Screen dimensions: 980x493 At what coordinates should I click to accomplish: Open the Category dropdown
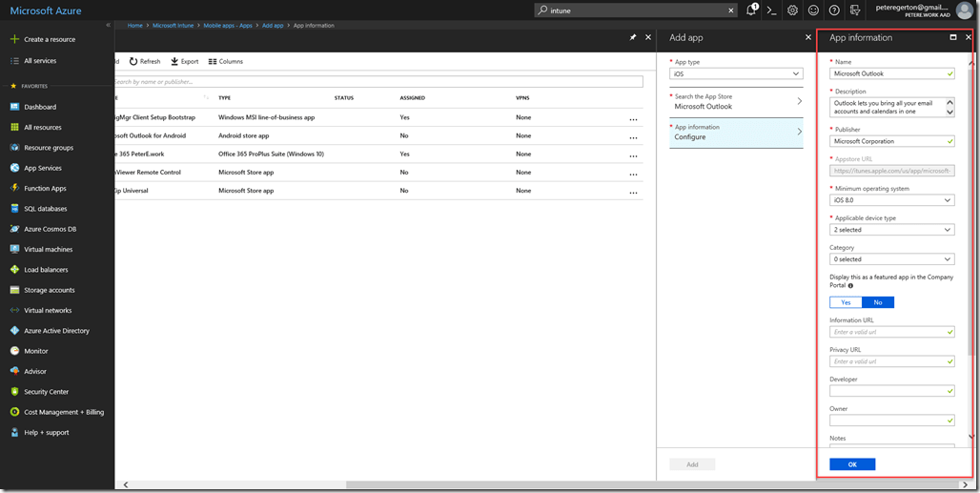coord(891,259)
